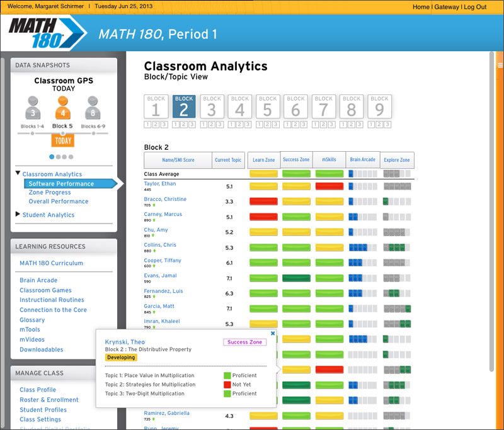Click Garcia, Matt Explore Zone progress bar
The image size is (504, 430).
point(397,308)
